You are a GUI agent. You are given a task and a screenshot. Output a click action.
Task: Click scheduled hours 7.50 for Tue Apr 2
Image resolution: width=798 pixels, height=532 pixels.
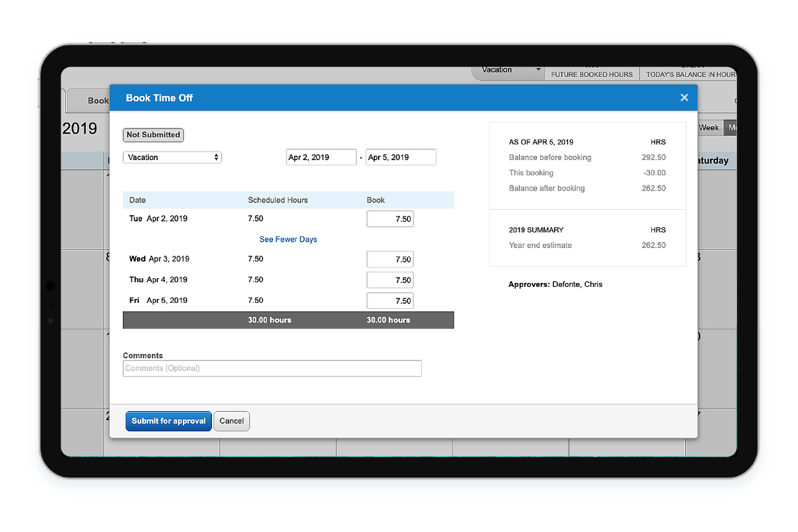pos(256,219)
